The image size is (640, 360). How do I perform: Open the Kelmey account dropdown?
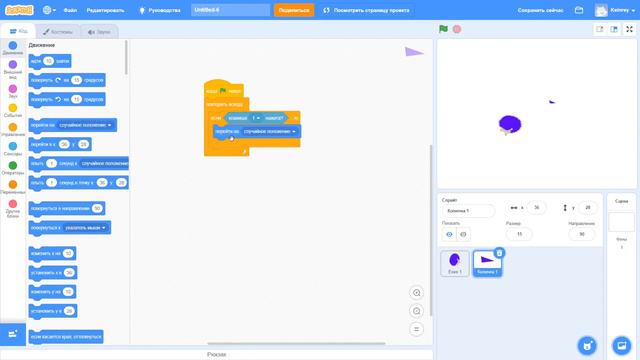(x=616, y=10)
